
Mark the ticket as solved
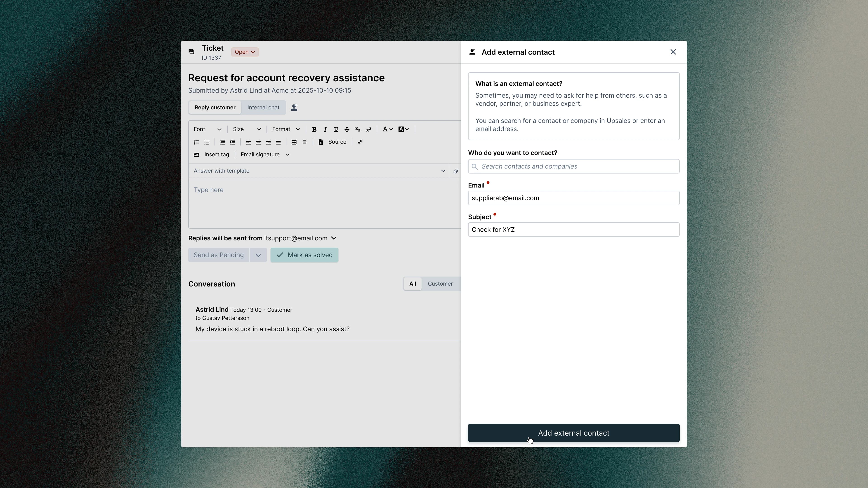coord(304,255)
